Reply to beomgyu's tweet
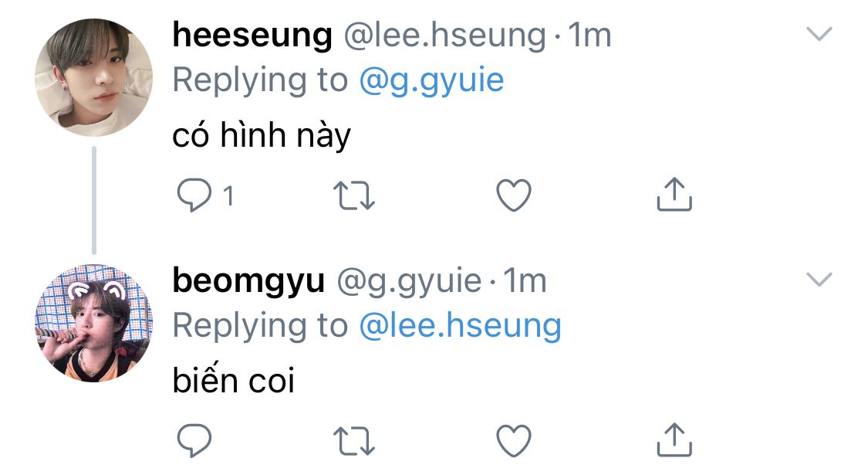 click(x=194, y=441)
